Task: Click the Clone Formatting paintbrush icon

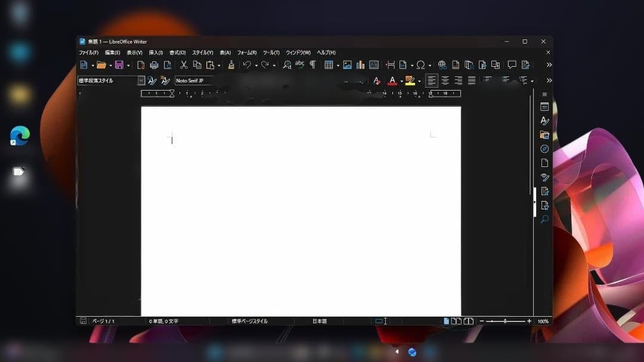Action: coord(231,65)
